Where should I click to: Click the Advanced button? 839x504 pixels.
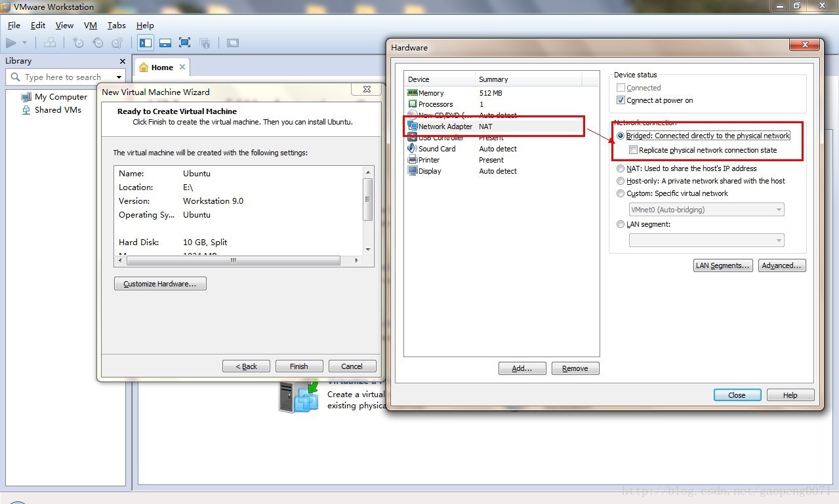(782, 265)
